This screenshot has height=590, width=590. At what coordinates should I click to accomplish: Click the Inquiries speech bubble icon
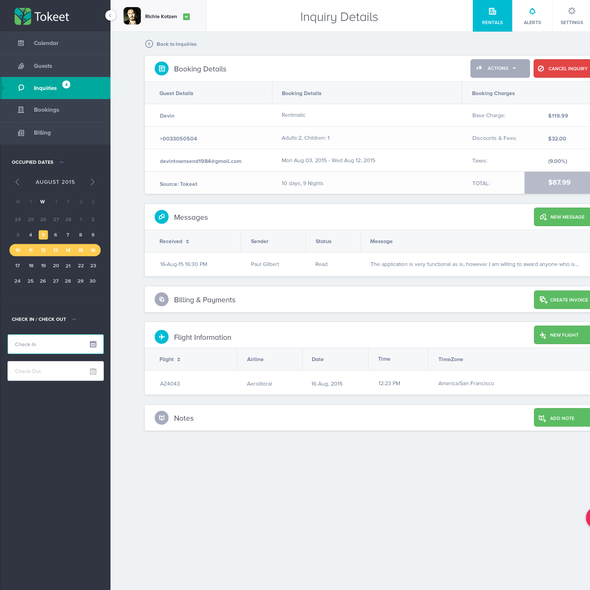[x=21, y=88]
